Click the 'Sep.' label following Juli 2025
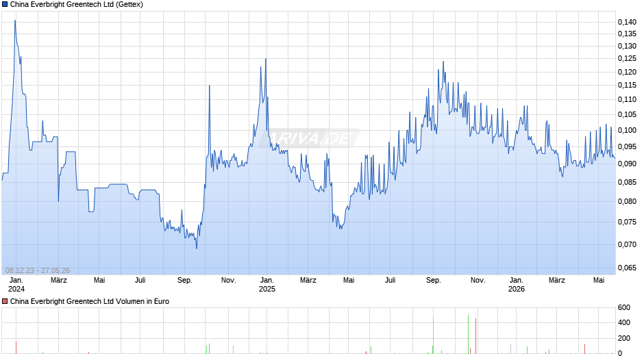Viewport: 644px width, 360px height. [x=433, y=281]
